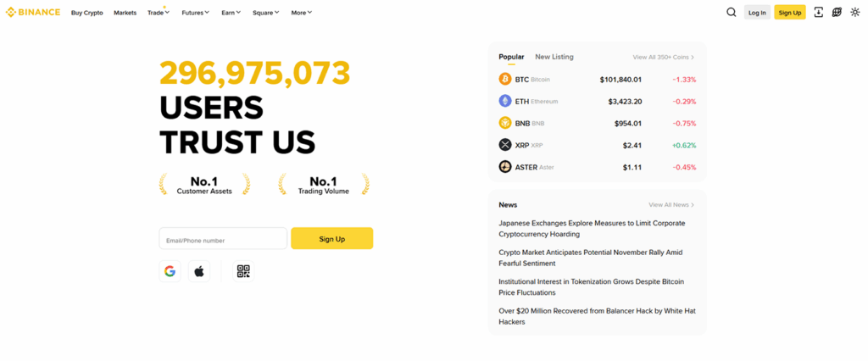The image size is (868, 361).
Task: Focus the Email/Phone number field
Action: tap(223, 239)
